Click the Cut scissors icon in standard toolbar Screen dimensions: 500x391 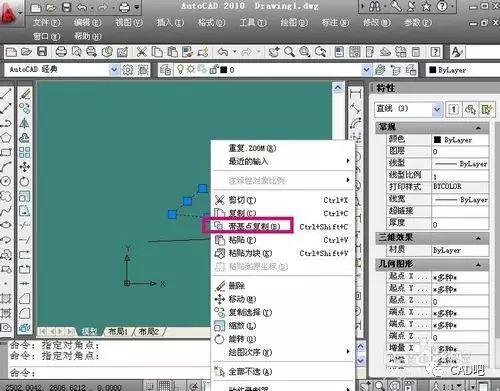pyautogui.click(x=142, y=52)
